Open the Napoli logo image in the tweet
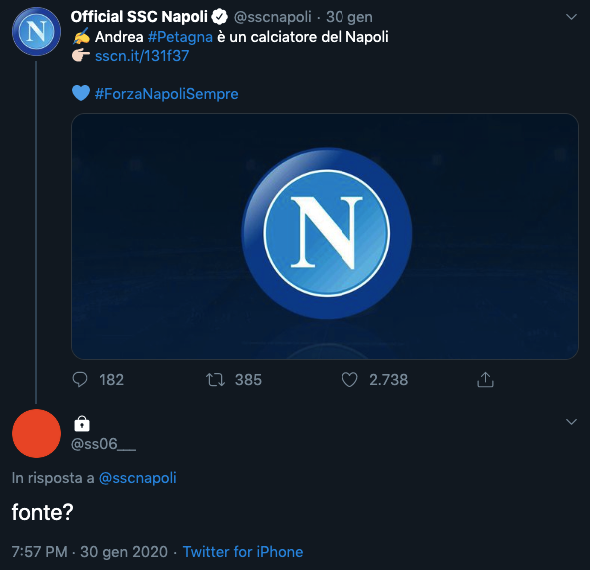Image resolution: width=590 pixels, height=570 pixels. [x=325, y=236]
